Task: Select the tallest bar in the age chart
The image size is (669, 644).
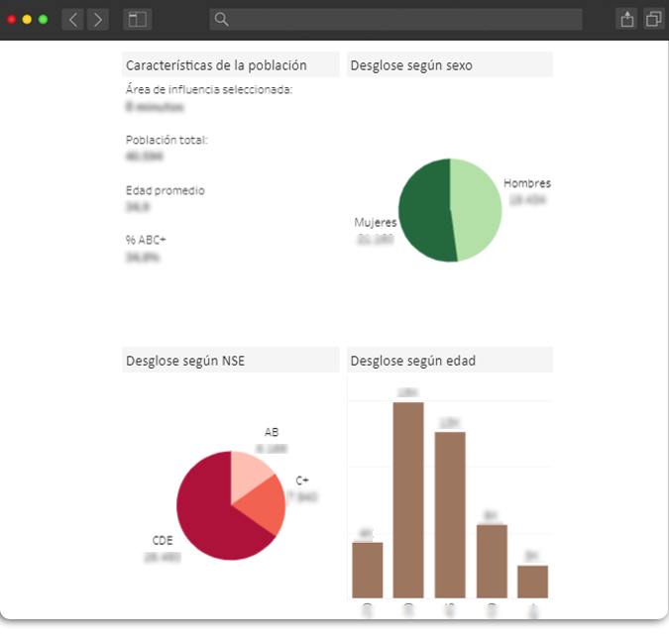Action: point(407,500)
